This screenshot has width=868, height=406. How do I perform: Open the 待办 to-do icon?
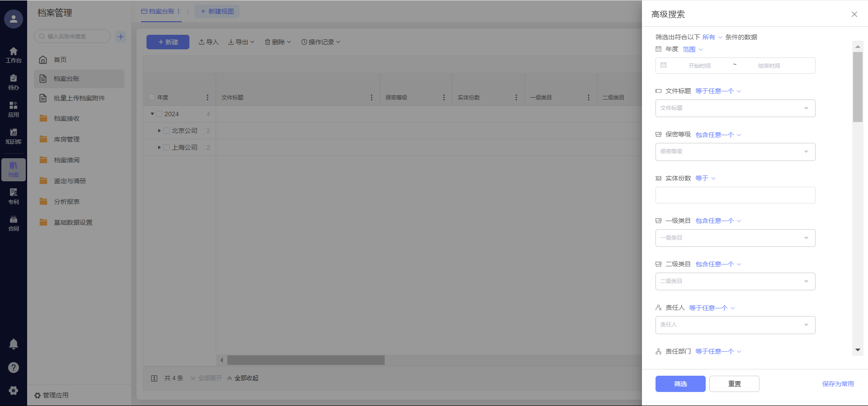13,82
